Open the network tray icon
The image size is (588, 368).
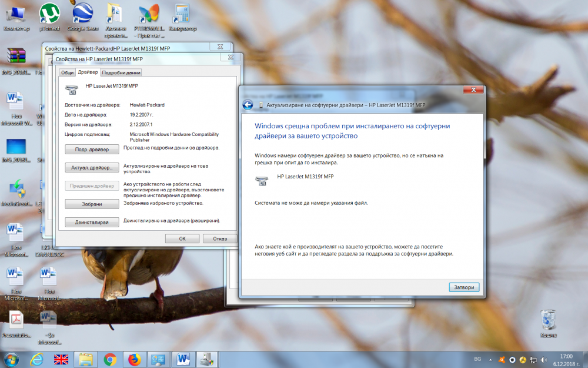[533, 360]
